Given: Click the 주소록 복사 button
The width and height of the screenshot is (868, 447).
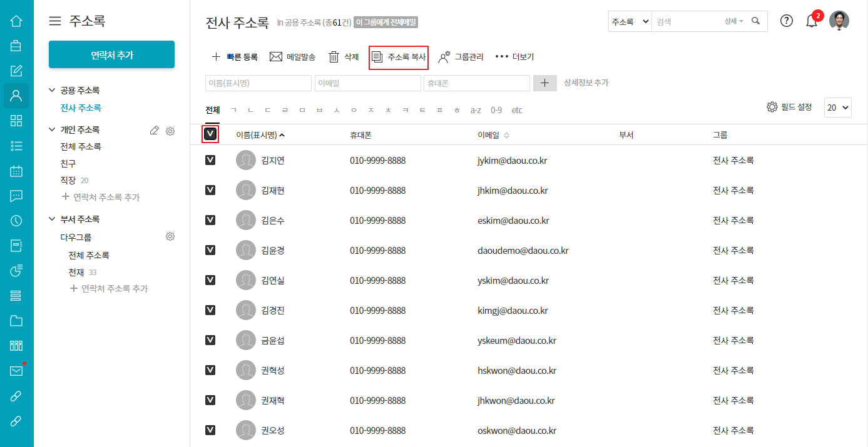Looking at the screenshot, I should (399, 57).
